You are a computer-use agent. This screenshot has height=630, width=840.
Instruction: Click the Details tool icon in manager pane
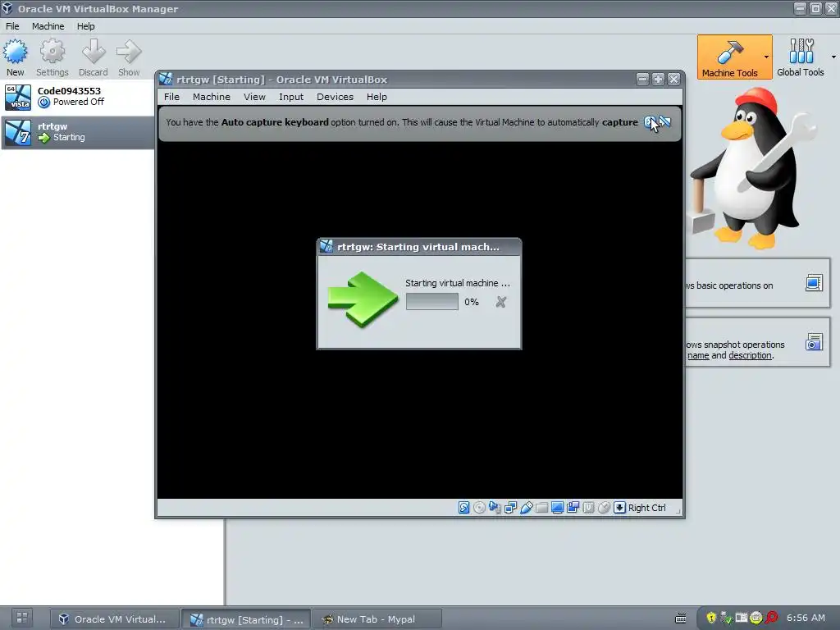814,283
